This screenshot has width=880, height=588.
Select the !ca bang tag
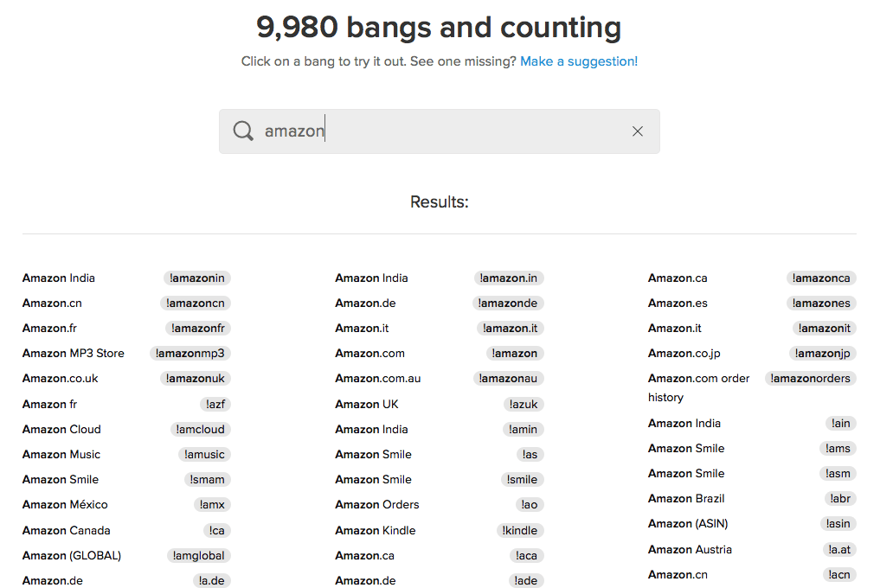pos(216,530)
